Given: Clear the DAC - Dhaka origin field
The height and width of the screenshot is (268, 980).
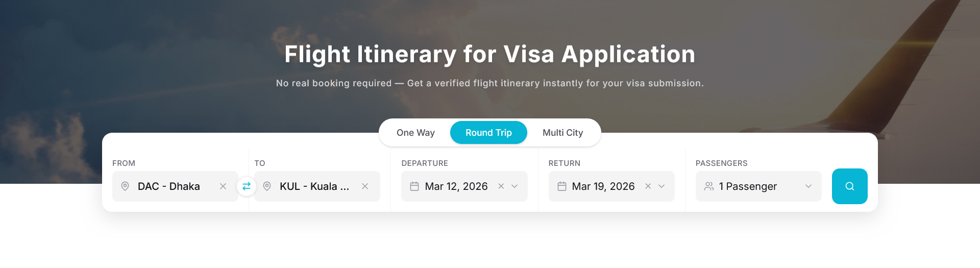Looking at the screenshot, I should (223, 186).
